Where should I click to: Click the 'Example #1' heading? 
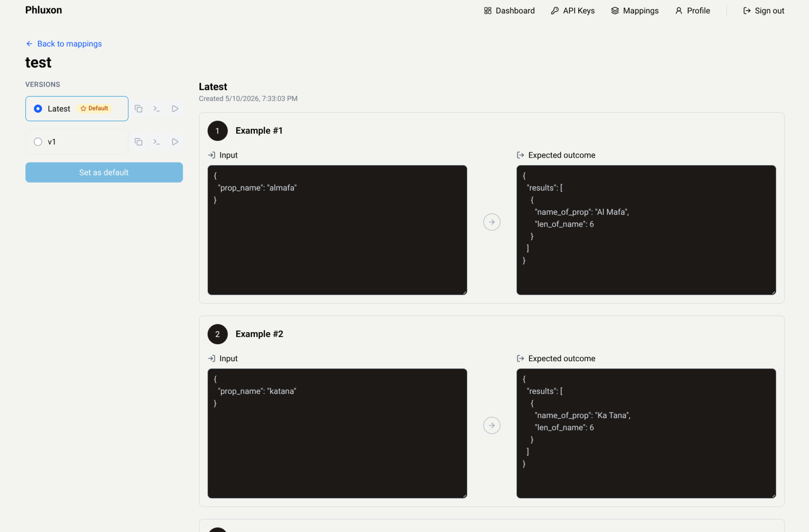(259, 131)
